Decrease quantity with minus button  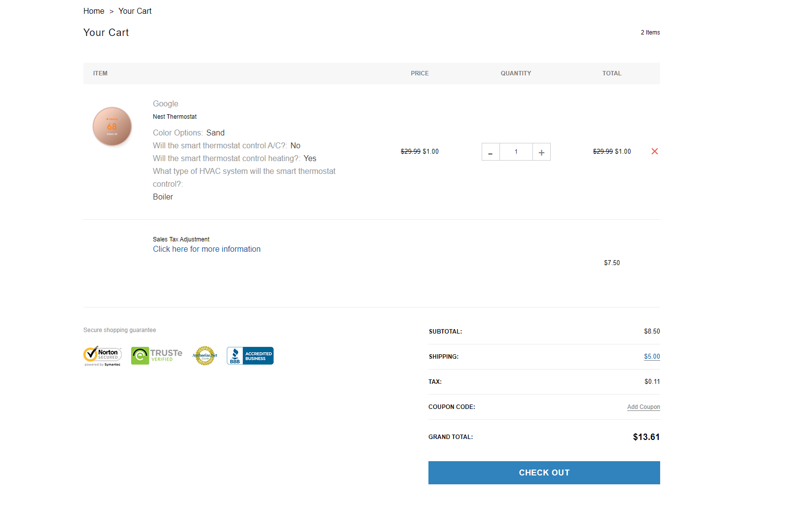491,152
